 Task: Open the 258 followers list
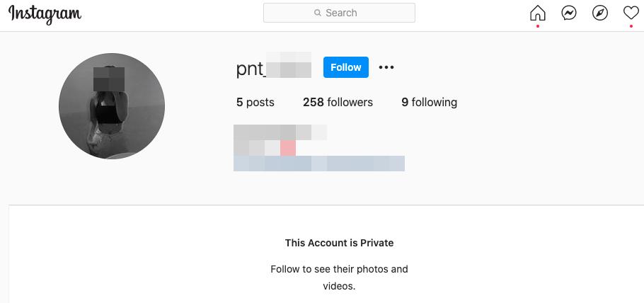[338, 102]
